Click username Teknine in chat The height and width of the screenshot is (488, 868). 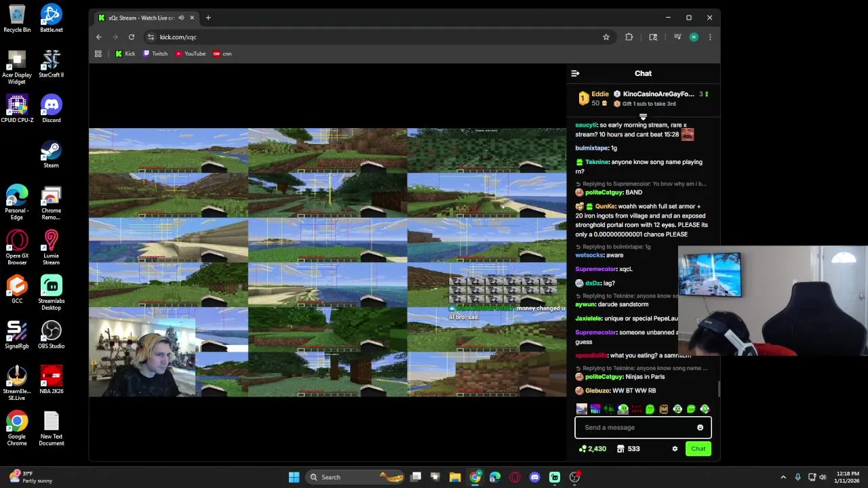[x=597, y=162]
